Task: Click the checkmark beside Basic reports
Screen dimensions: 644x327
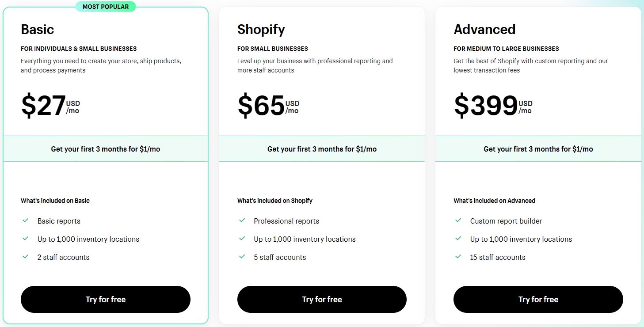Action: click(25, 221)
